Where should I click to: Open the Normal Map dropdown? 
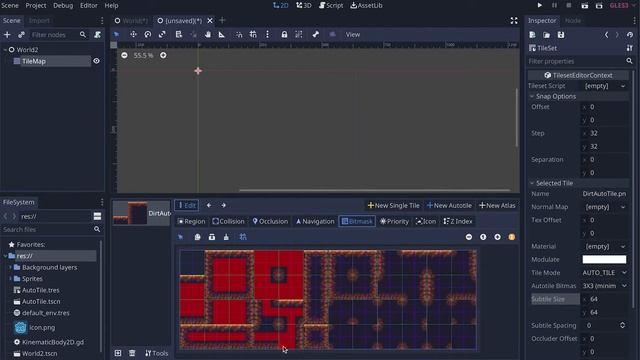(x=604, y=207)
